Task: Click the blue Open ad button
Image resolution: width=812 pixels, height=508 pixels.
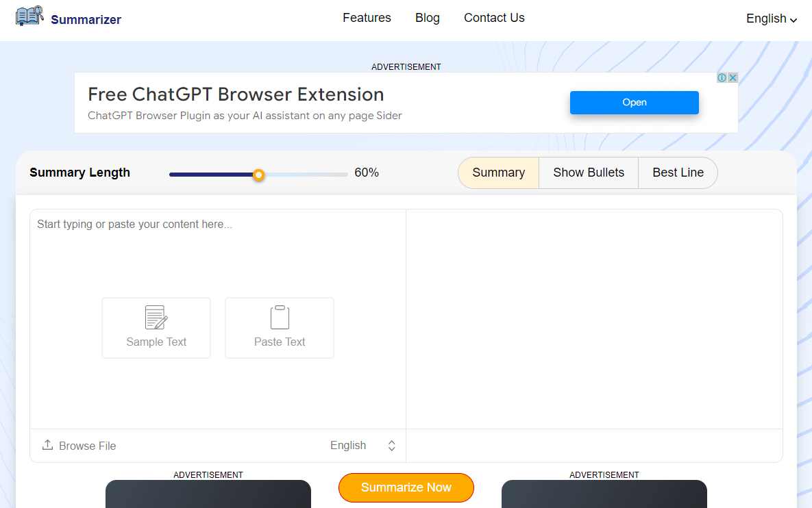Action: pos(635,103)
